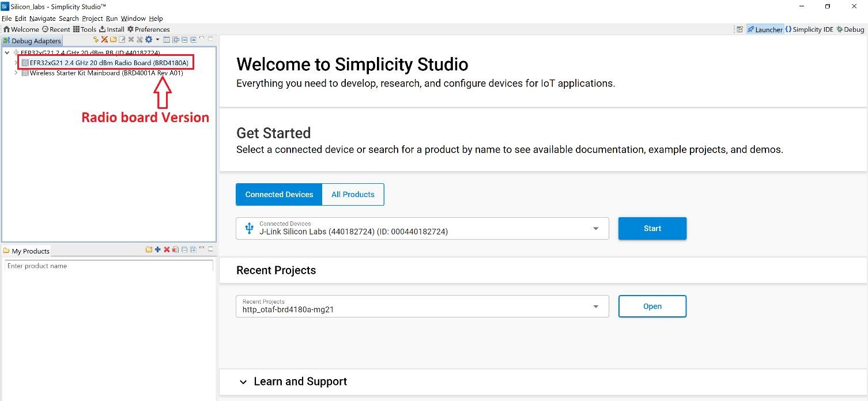This screenshot has width=868, height=401.
Task: Select the Launcher perspective
Action: [x=765, y=29]
